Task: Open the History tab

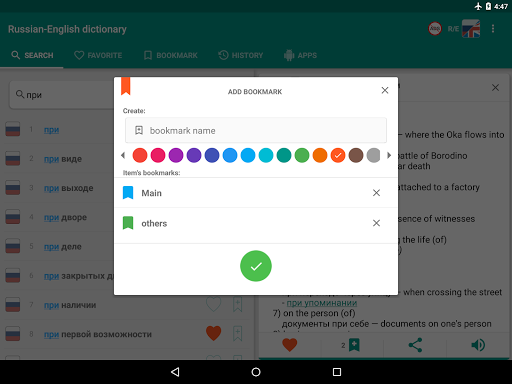Action: [240, 55]
